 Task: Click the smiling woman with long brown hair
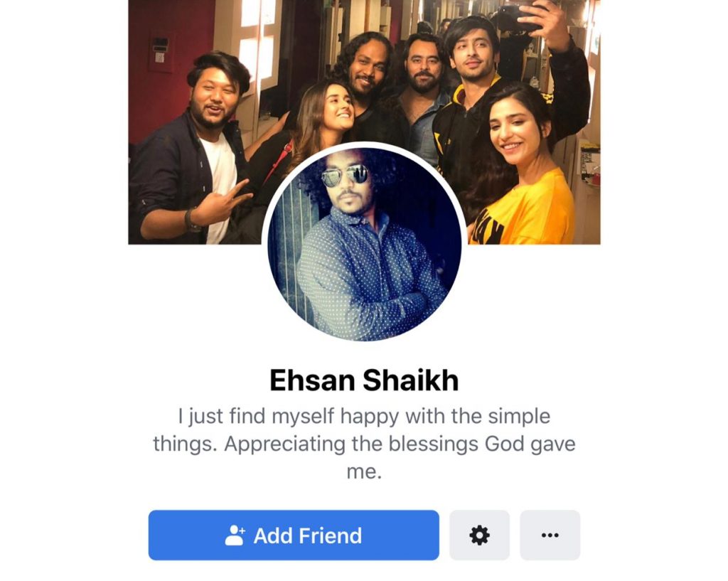(321, 125)
